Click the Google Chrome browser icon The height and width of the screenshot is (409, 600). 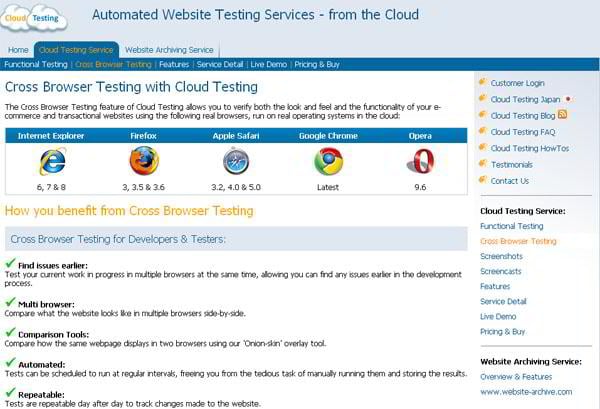tap(328, 161)
